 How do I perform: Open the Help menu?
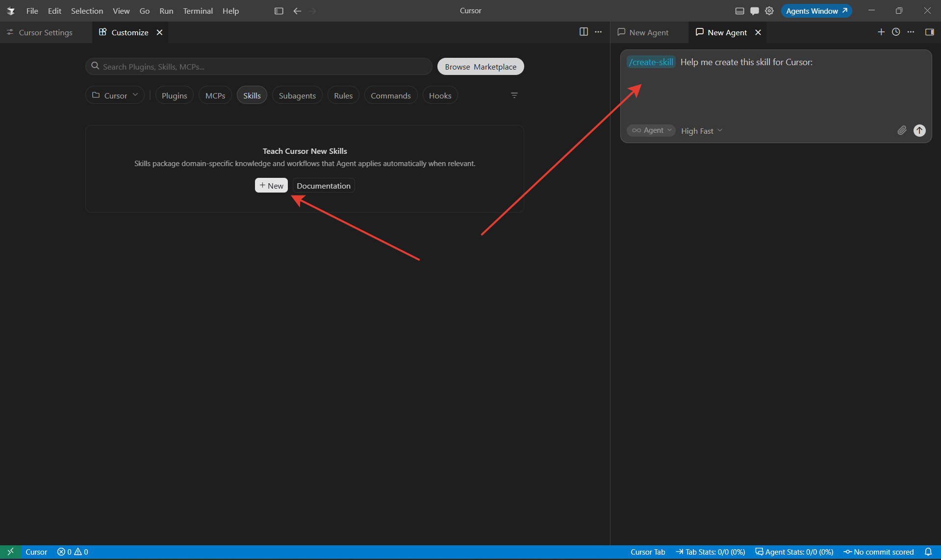[230, 11]
